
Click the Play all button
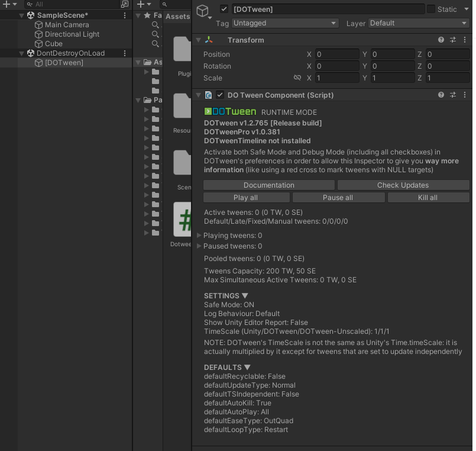[246, 198]
